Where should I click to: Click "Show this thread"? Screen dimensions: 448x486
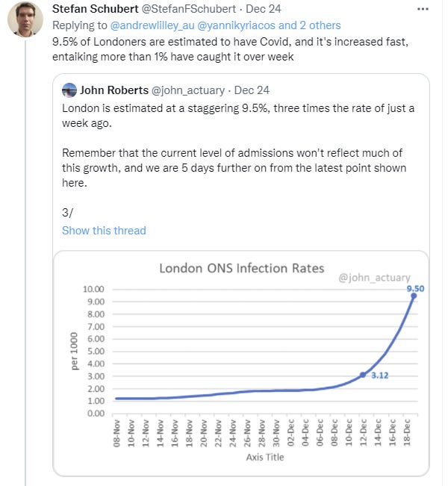104,230
